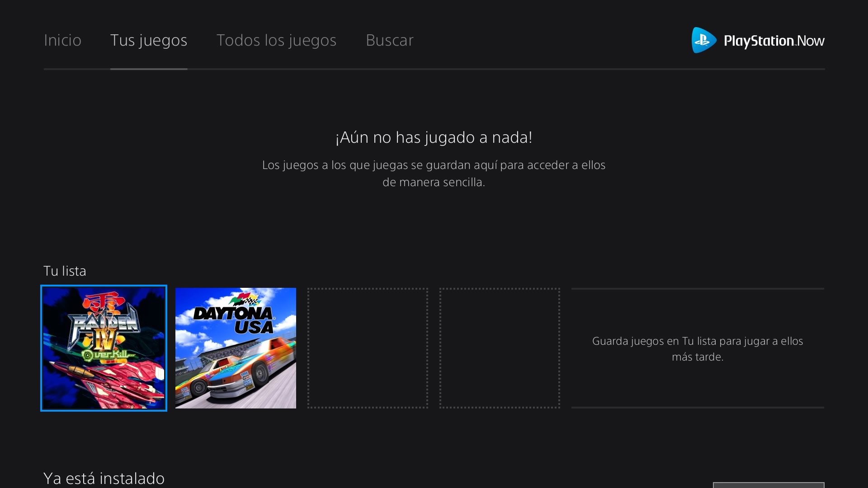Select the Tus juegos tab

tap(149, 40)
